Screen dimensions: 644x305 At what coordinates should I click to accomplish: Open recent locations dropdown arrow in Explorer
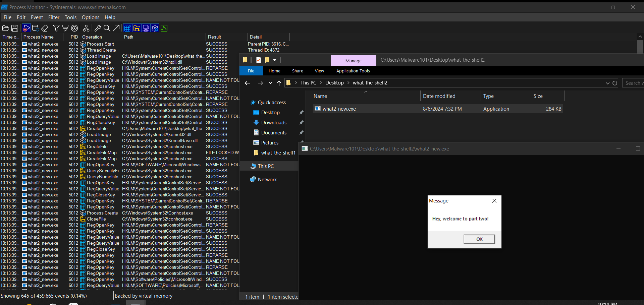point(270,83)
